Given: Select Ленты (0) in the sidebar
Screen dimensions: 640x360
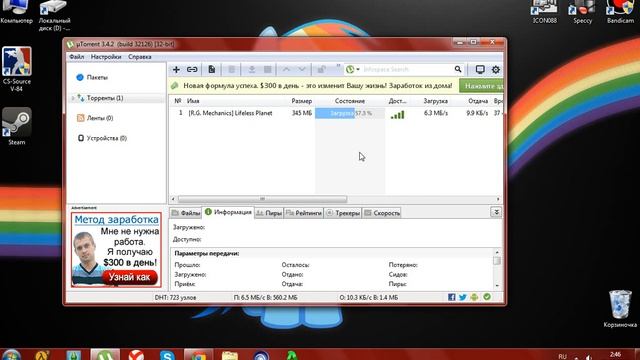Looking at the screenshot, I should pos(100,118).
